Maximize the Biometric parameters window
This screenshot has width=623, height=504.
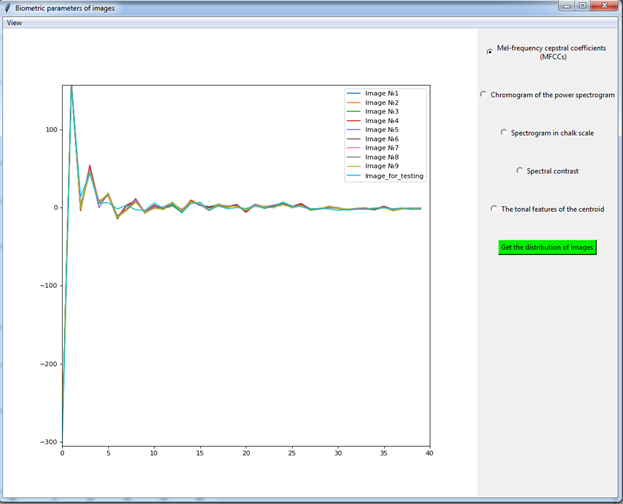582,6
